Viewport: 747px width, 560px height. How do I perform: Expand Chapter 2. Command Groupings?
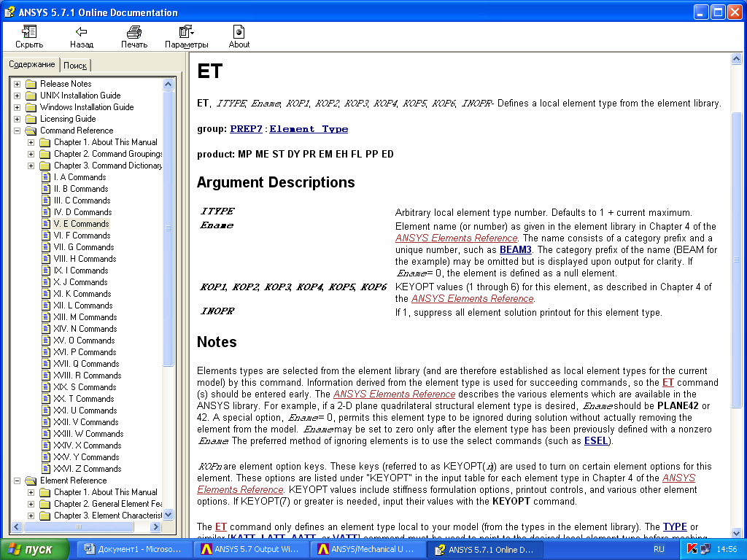coord(31,154)
